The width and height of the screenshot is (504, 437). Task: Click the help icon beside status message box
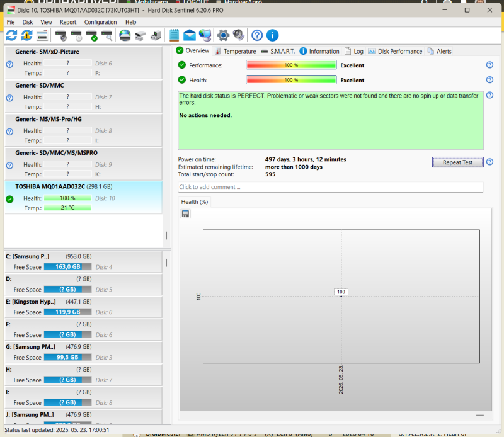[490, 95]
